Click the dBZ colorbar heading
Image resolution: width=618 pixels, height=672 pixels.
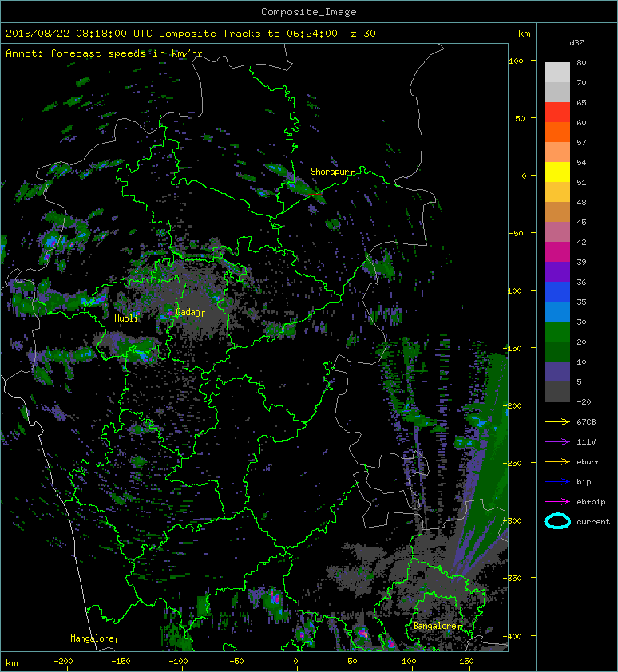tap(576, 43)
